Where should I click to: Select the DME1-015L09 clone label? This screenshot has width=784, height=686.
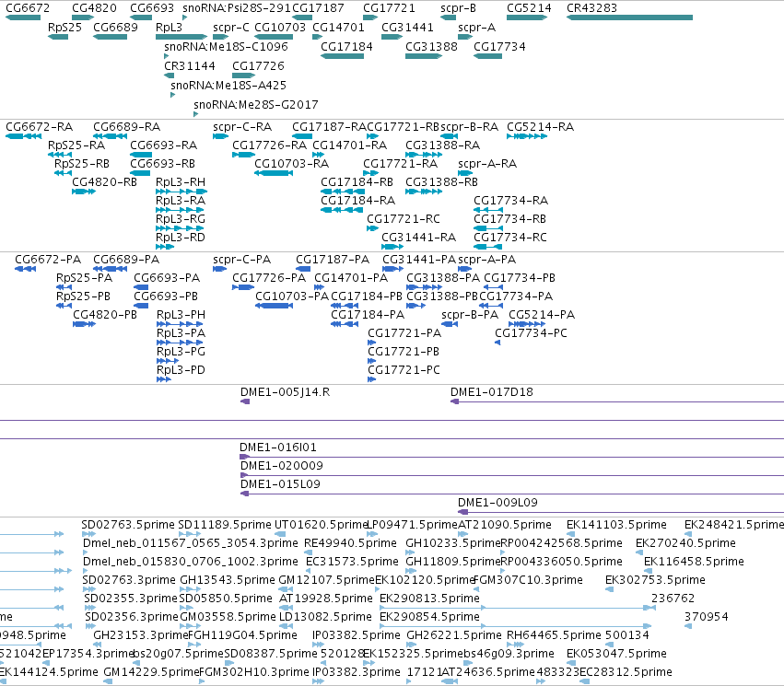click(280, 484)
